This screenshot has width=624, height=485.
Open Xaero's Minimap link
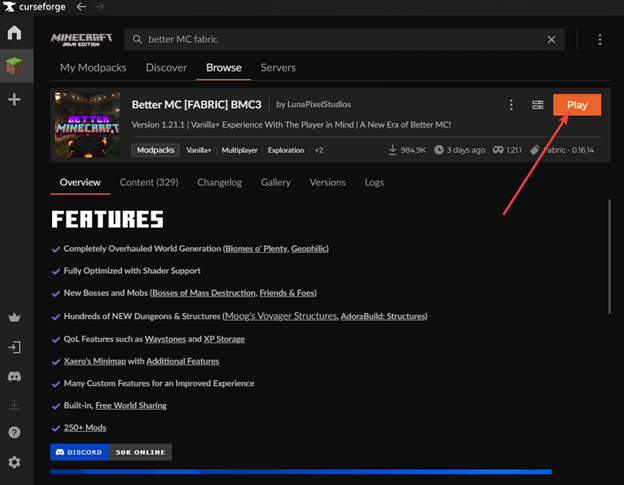pyautogui.click(x=95, y=361)
